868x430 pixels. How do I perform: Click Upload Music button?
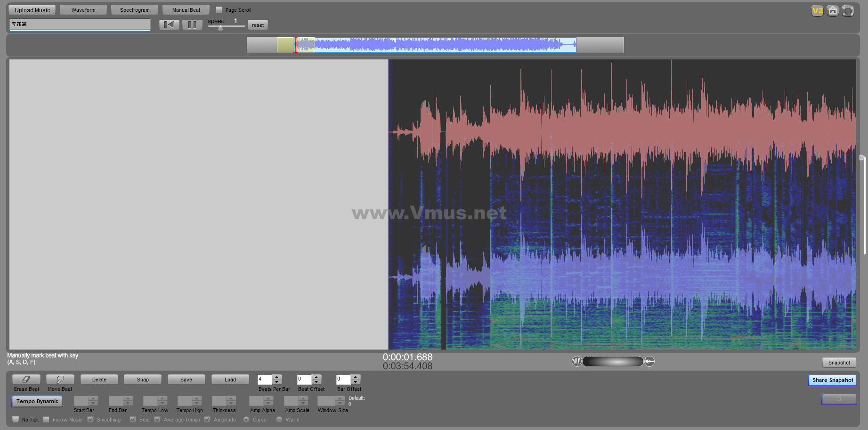point(32,10)
